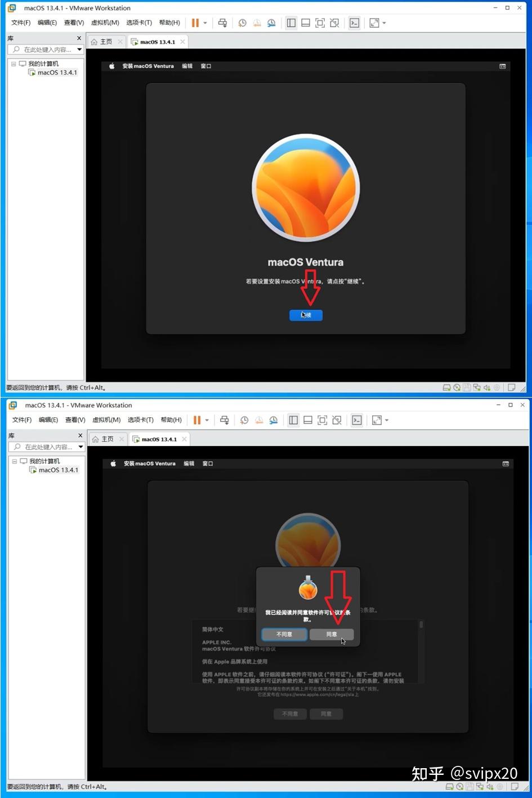The width and height of the screenshot is (532, 798).
Task: Open power options dropdown beside pause in top window
Action: (205, 23)
